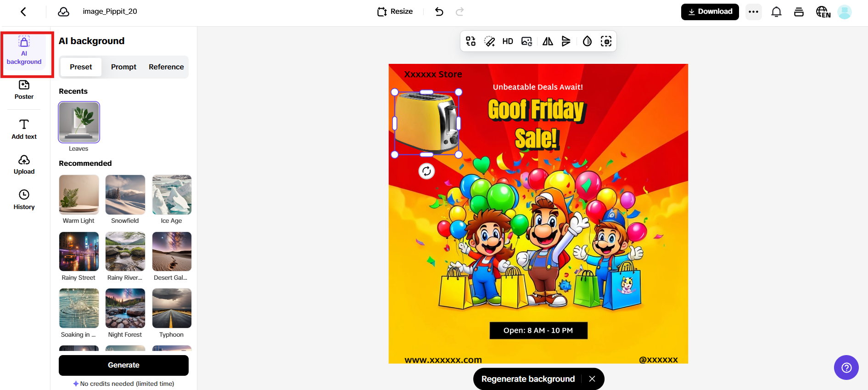868x390 pixels.
Task: Redo the previous action
Action: (x=459, y=11)
